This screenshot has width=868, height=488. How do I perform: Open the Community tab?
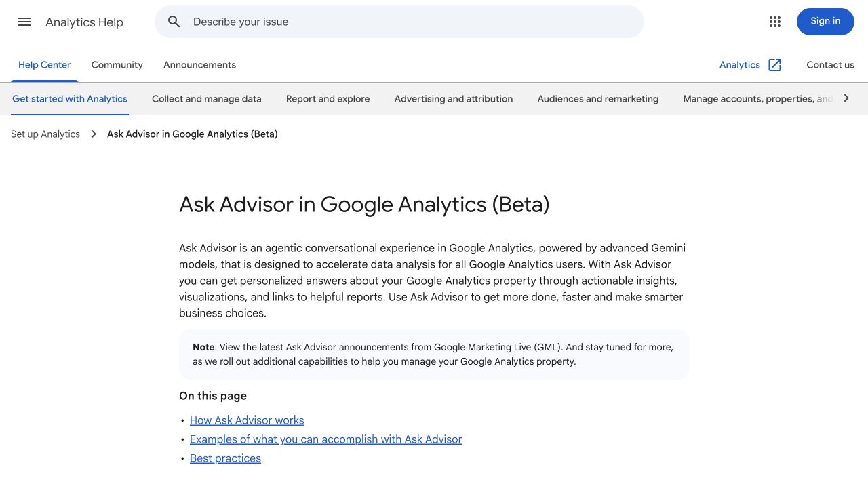tap(117, 65)
